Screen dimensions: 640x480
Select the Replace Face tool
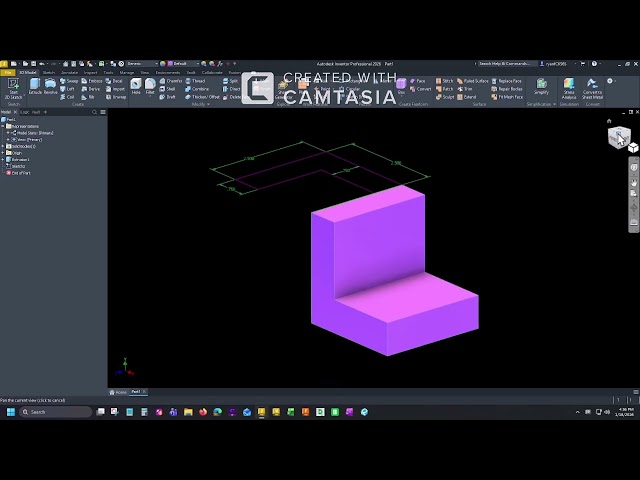pyautogui.click(x=507, y=81)
